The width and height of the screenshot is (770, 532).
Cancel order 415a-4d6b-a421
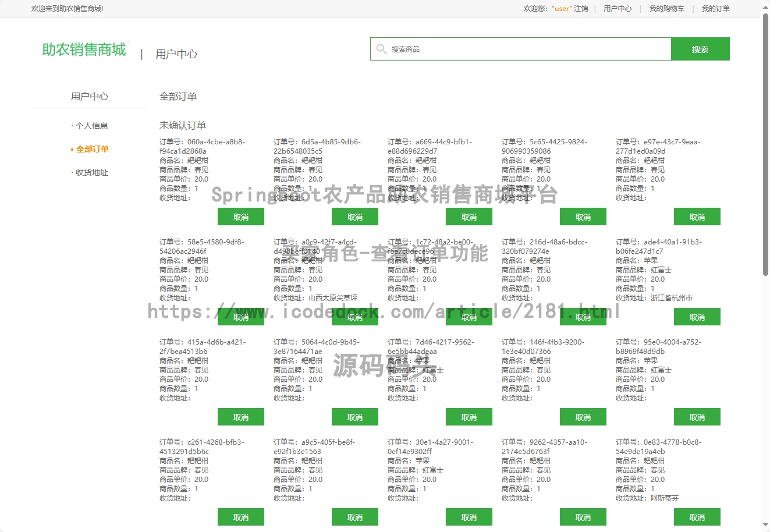click(x=241, y=417)
